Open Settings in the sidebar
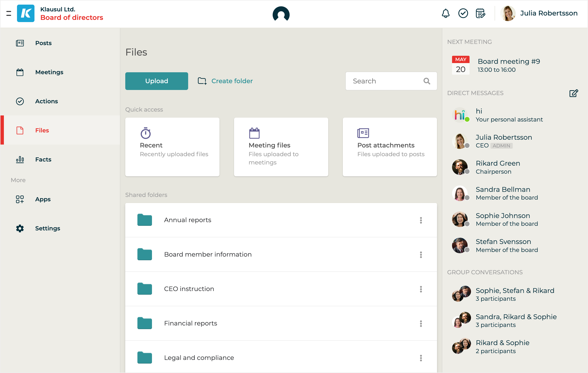Image resolution: width=588 pixels, height=373 pixels. click(47, 228)
